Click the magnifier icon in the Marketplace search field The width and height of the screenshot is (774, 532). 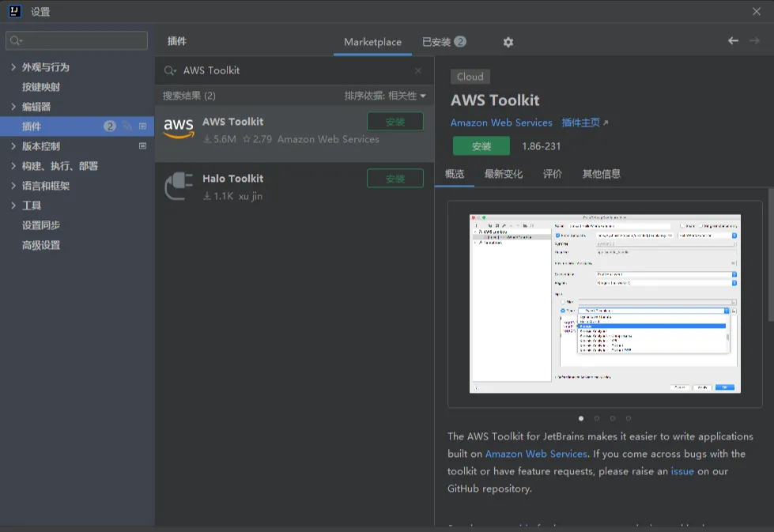tap(169, 70)
